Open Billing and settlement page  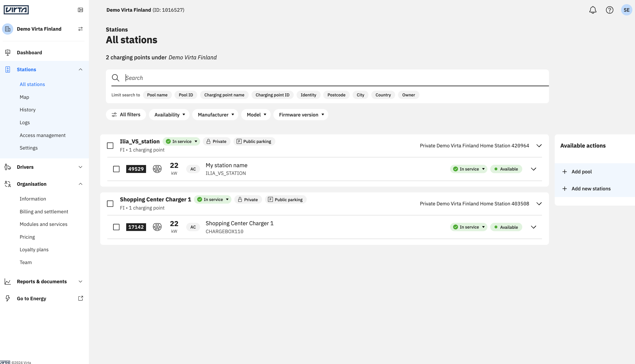pyautogui.click(x=44, y=212)
